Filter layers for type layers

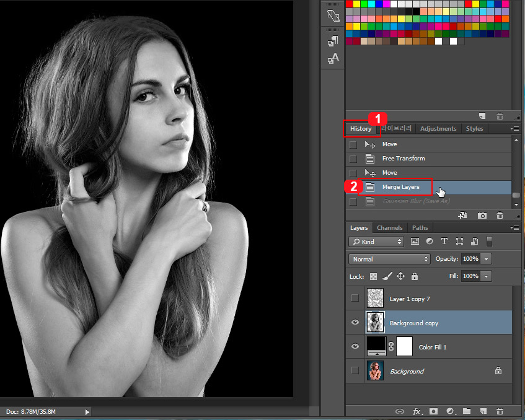coord(444,242)
